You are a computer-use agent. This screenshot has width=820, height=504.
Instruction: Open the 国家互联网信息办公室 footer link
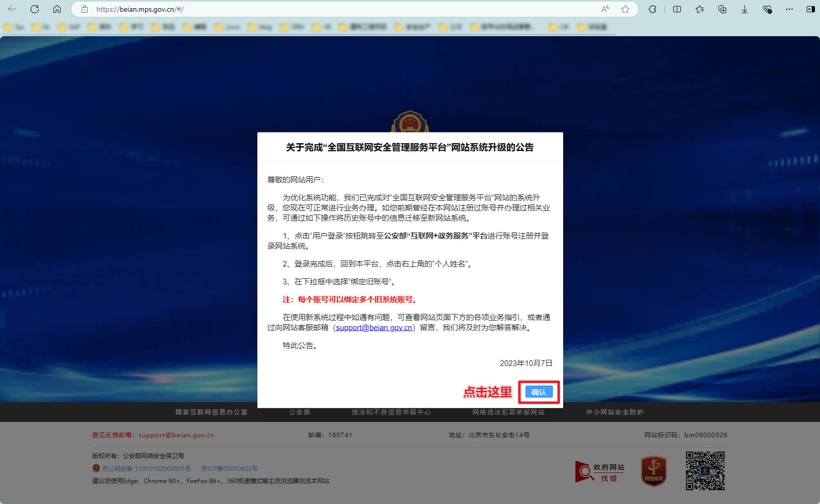[211, 412]
